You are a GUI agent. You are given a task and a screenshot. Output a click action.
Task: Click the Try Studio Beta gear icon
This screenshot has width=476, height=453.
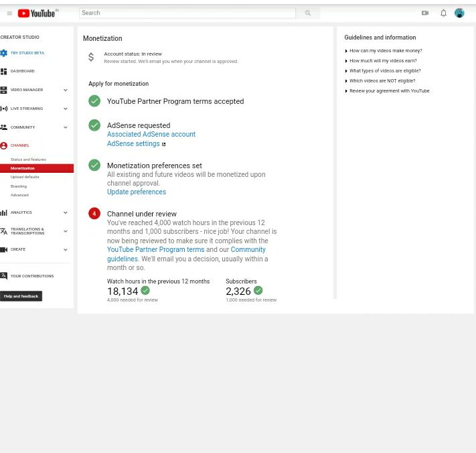pyautogui.click(x=3, y=53)
